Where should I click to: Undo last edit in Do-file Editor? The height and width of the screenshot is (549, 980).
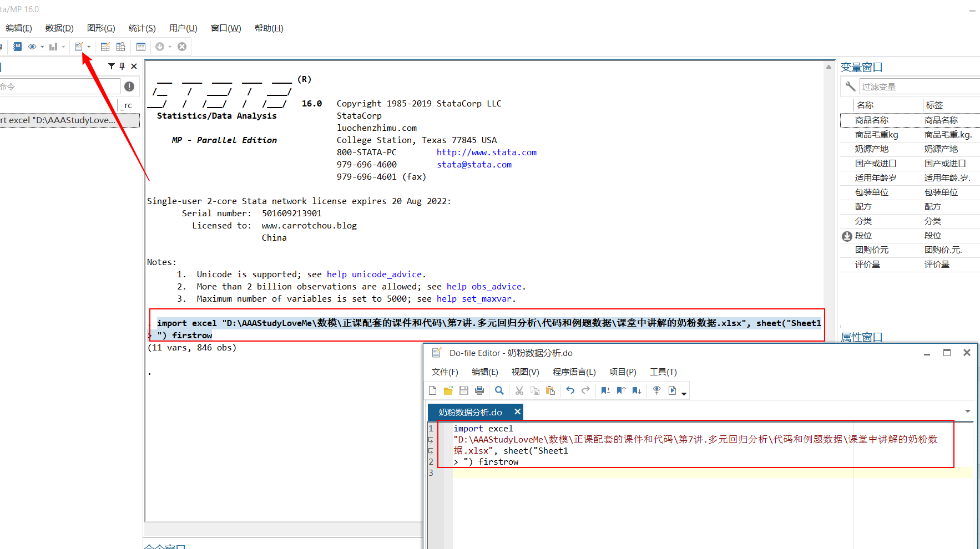[570, 391]
